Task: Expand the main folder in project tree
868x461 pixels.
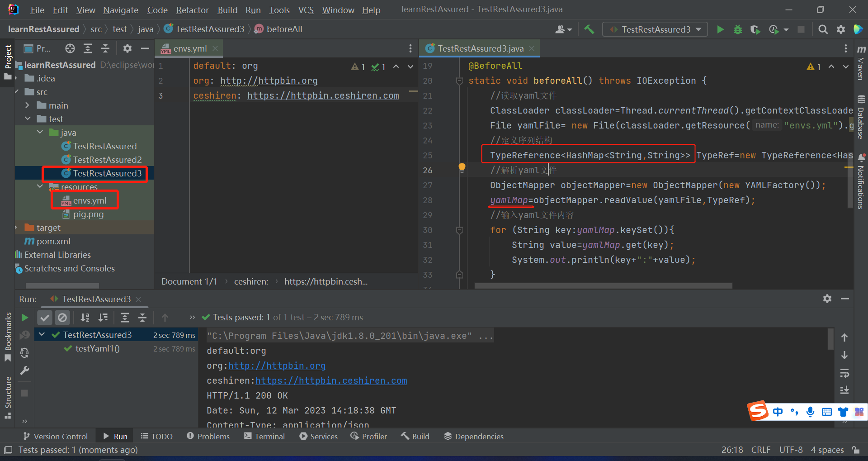Action: pyautogui.click(x=28, y=105)
